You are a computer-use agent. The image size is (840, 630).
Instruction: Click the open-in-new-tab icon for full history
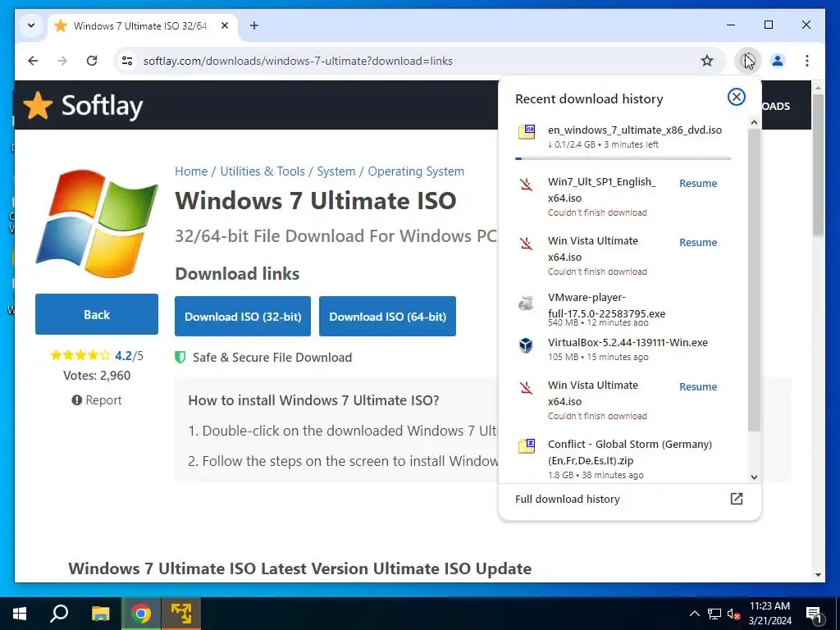737,499
